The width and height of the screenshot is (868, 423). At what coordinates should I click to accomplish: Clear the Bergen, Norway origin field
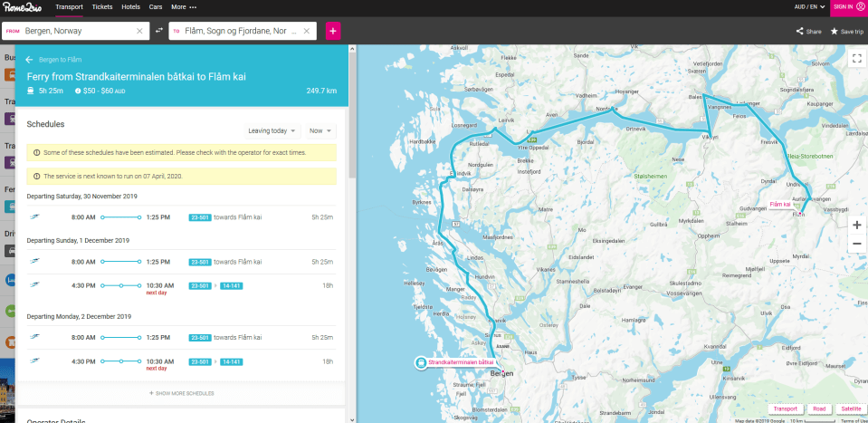(x=139, y=31)
